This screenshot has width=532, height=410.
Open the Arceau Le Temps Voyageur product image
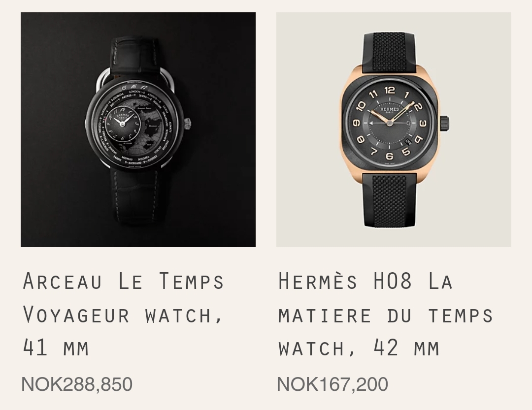pos(138,129)
